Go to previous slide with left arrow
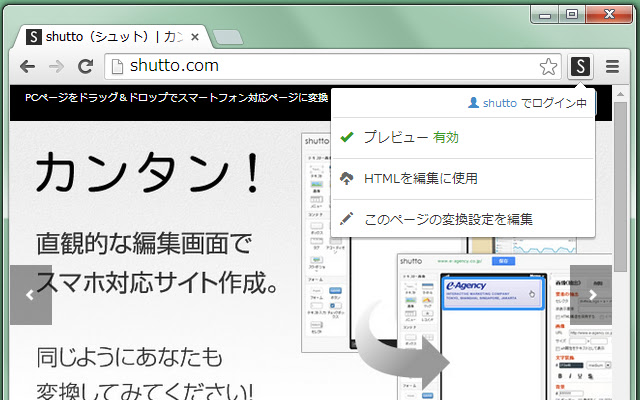 click(31, 295)
